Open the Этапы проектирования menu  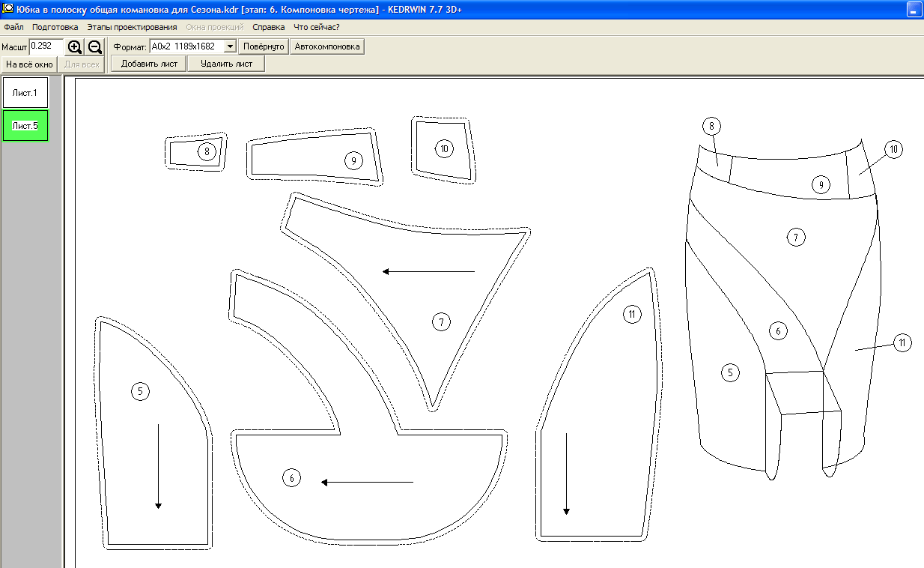[x=132, y=27]
